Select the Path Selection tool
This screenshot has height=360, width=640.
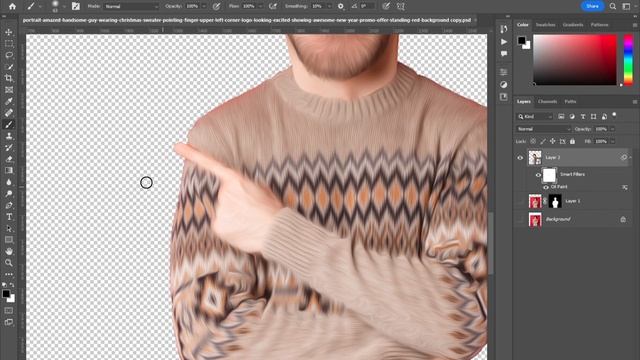coord(9,229)
